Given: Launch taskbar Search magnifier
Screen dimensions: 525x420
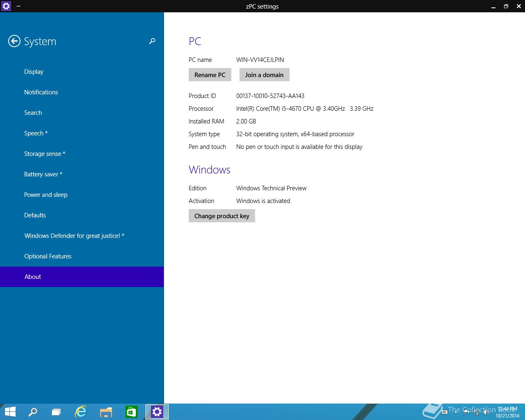Looking at the screenshot, I should click(x=32, y=412).
